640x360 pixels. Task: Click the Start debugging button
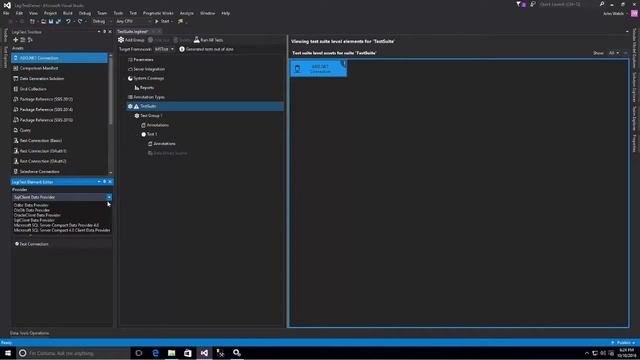[x=163, y=21]
